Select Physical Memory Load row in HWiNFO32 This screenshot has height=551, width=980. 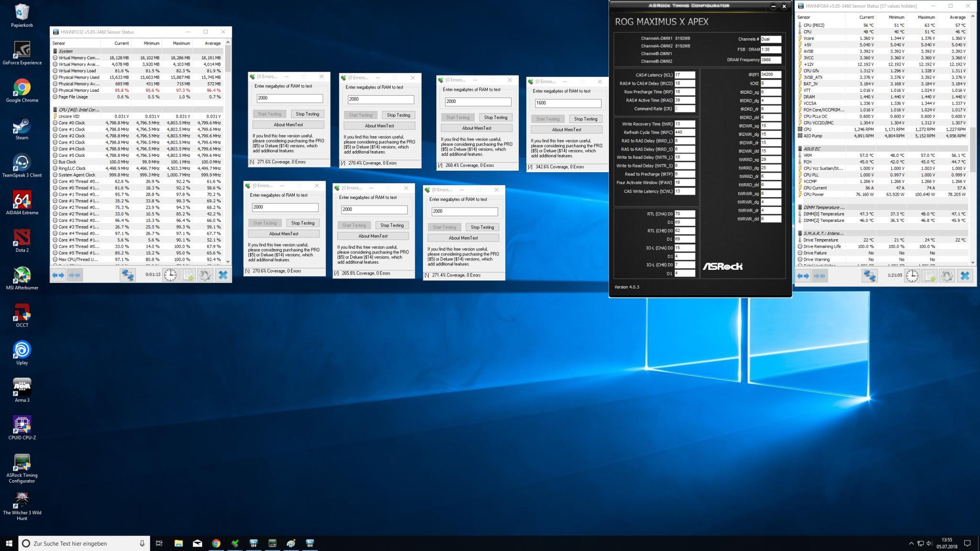tap(138, 90)
